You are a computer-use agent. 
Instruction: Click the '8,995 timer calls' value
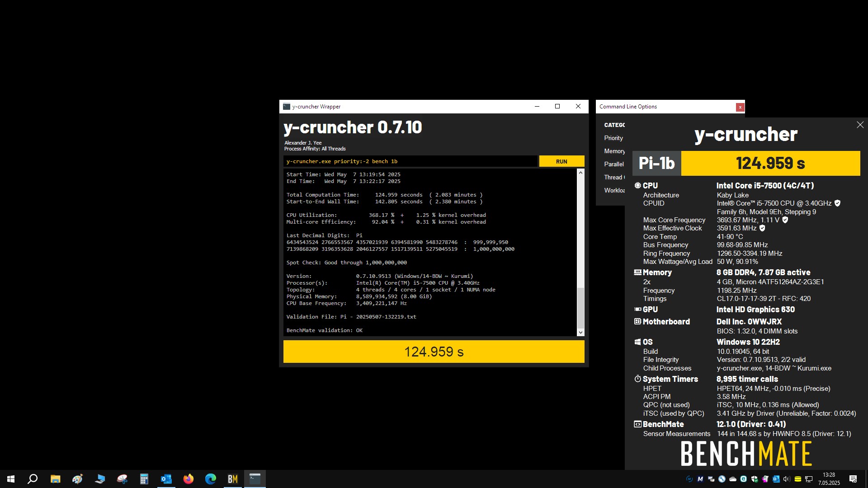[x=747, y=379]
